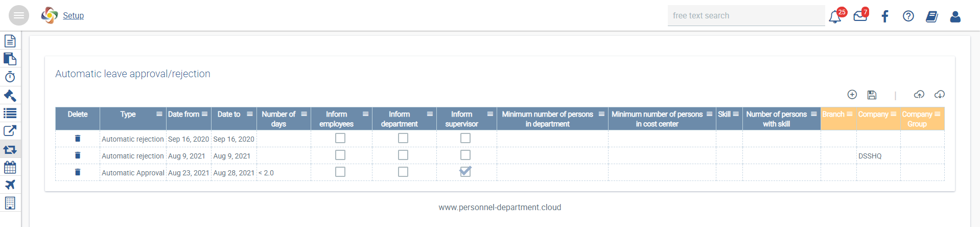Open the user profile icon
Viewport: 980px width, 227px height.
(955, 17)
